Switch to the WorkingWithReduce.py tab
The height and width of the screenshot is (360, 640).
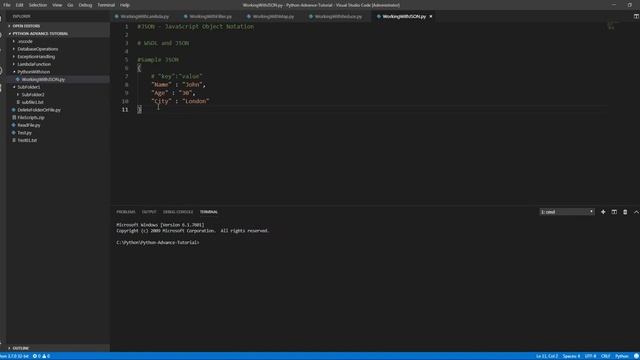pyautogui.click(x=338, y=17)
